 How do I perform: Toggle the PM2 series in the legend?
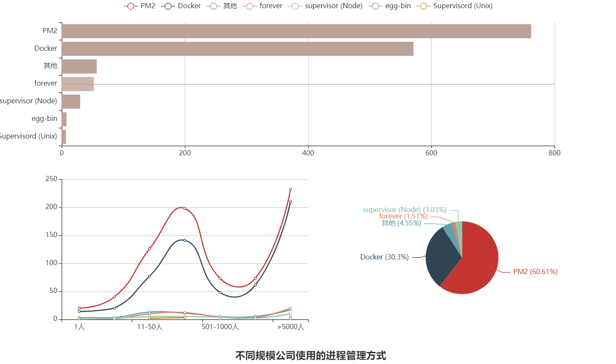(x=139, y=6)
